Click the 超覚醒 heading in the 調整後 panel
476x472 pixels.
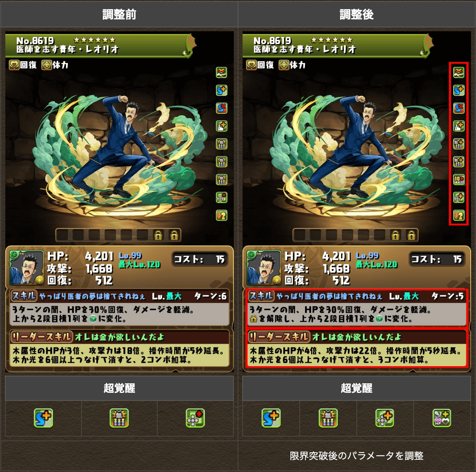point(356,388)
